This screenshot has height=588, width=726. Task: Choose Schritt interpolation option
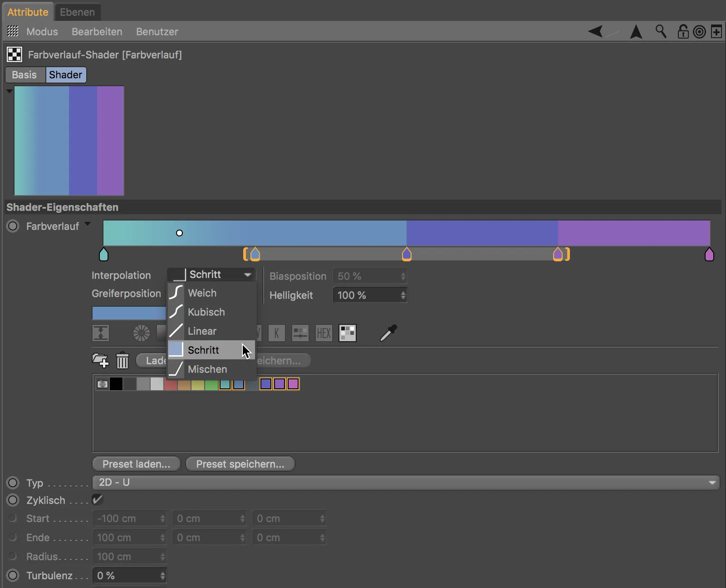[x=211, y=350]
